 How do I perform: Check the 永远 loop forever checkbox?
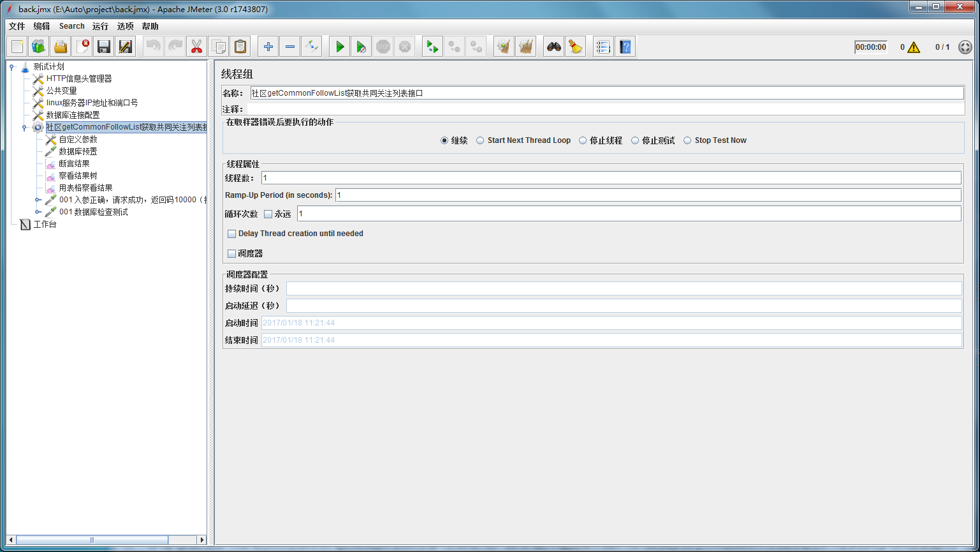(x=268, y=214)
